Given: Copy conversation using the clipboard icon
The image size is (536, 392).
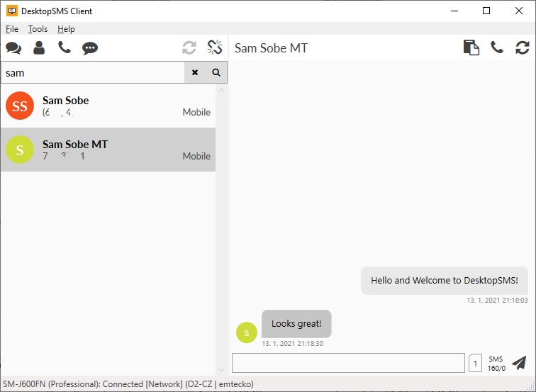Looking at the screenshot, I should coord(471,47).
